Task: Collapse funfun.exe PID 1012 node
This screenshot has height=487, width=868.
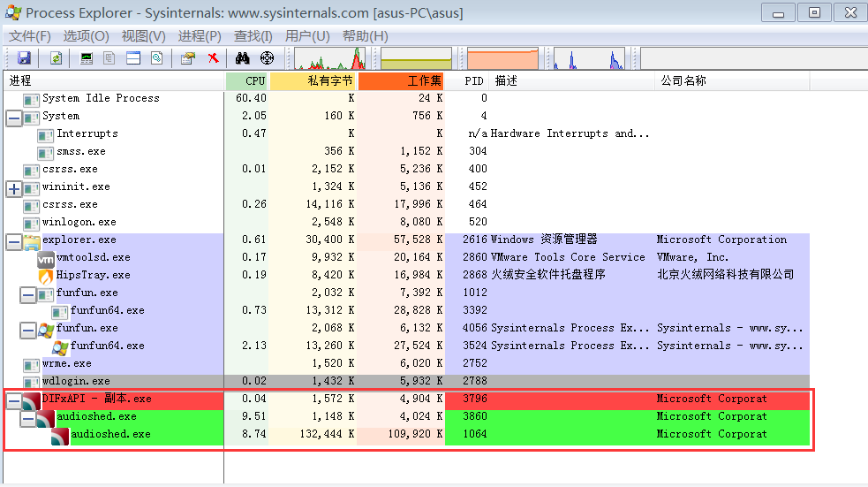Action: click(x=27, y=294)
